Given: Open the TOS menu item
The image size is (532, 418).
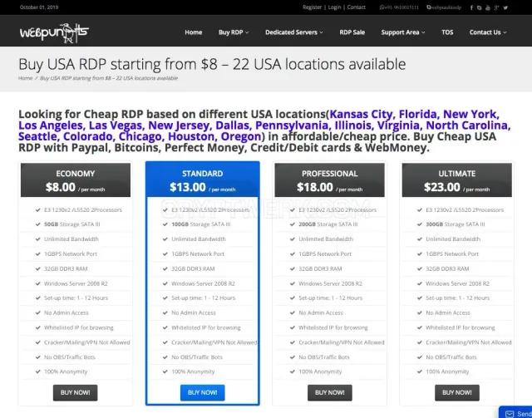Looking at the screenshot, I should click(x=447, y=32).
